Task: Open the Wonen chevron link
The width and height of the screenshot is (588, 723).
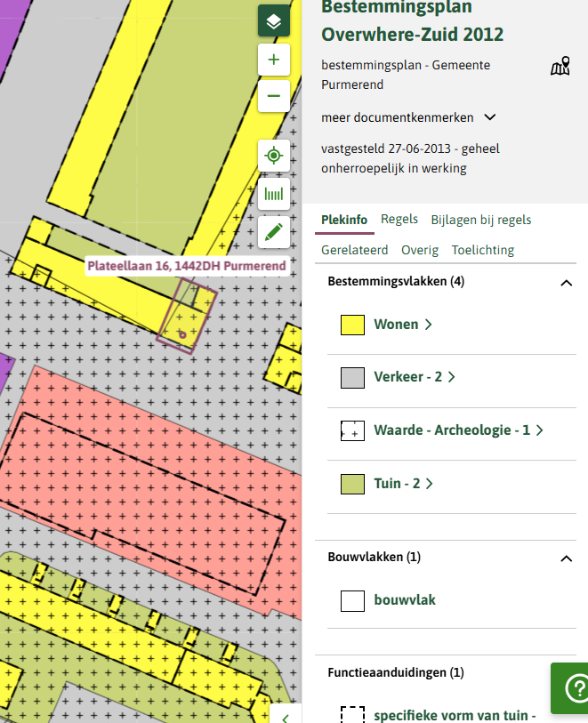Action: (x=403, y=325)
